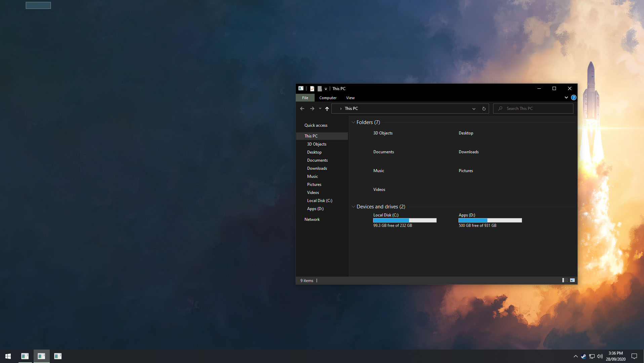Viewport: 644px width, 363px height.
Task: Select Quick access in navigation pane
Action: pyautogui.click(x=316, y=125)
